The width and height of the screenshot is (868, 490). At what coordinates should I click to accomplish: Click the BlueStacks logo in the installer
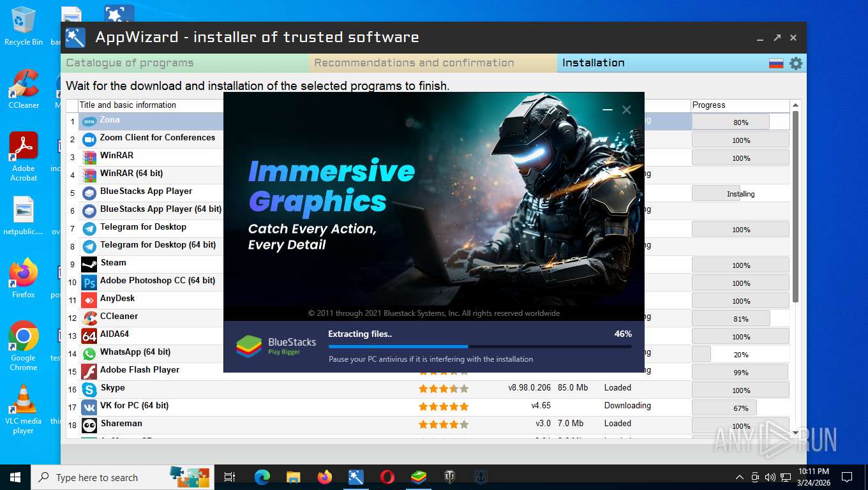249,345
